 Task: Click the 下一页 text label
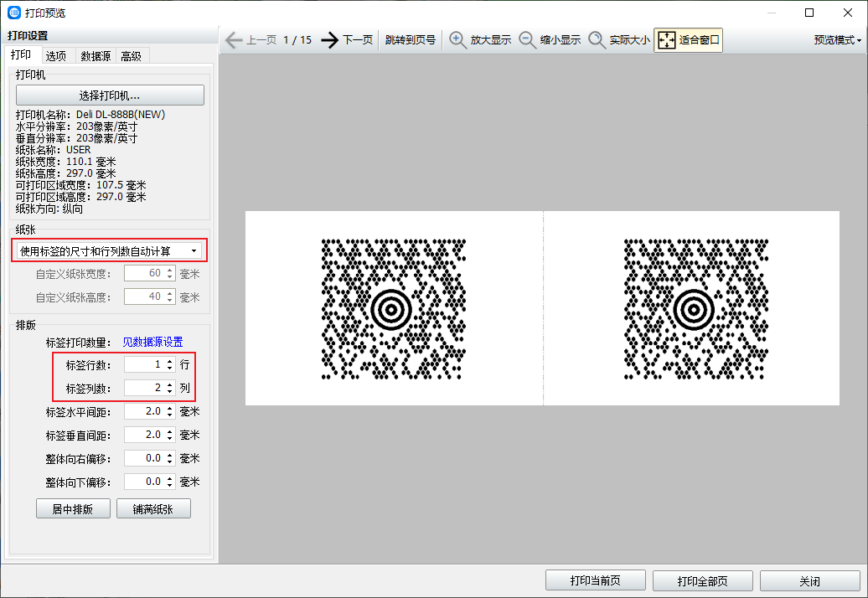click(358, 40)
